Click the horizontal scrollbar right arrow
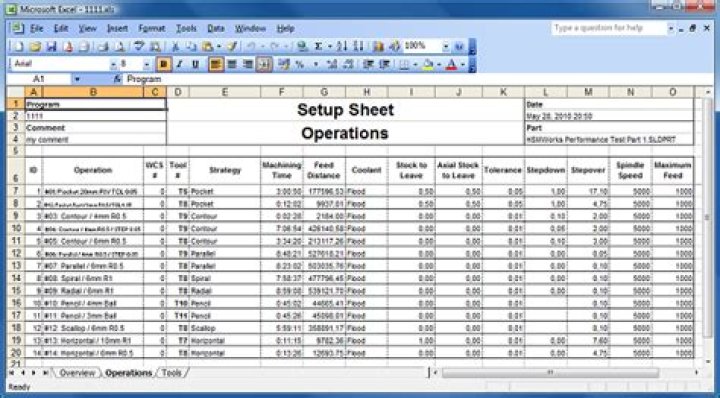 [696, 373]
